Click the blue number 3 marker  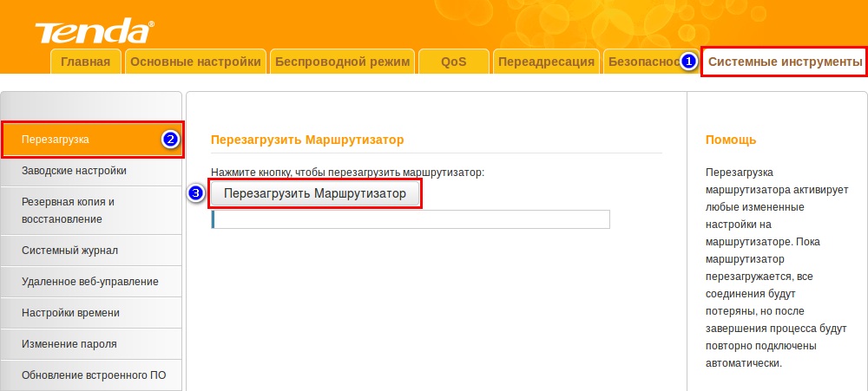coord(196,193)
